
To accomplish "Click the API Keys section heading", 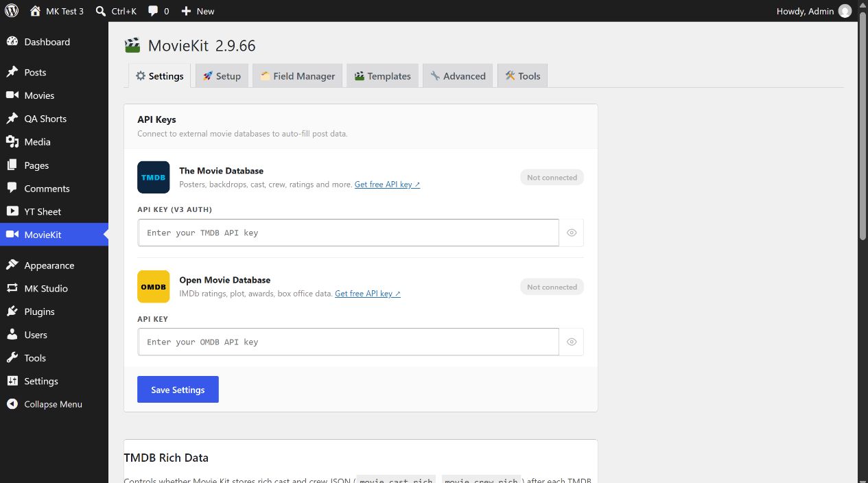I will [x=156, y=119].
